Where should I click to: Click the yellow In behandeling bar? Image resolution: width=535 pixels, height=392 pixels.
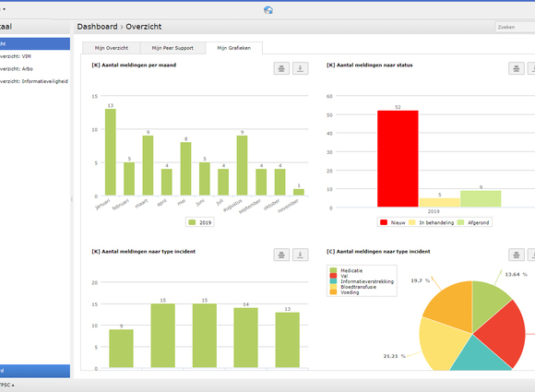click(439, 203)
